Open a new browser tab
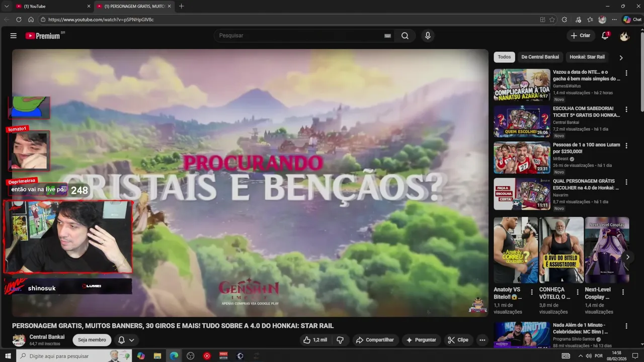644x362 pixels. [x=182, y=6]
